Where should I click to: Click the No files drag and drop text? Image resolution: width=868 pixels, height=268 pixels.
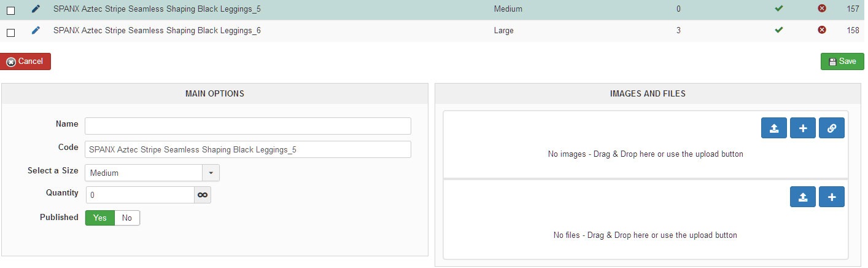(x=646, y=235)
